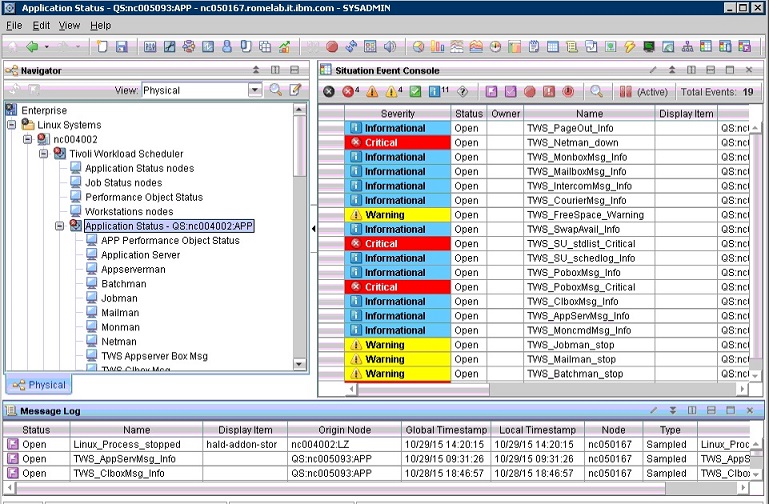The height and width of the screenshot is (504, 769).
Task: Collapse the Tivoli Workload Scheduler node
Action: tap(44, 153)
